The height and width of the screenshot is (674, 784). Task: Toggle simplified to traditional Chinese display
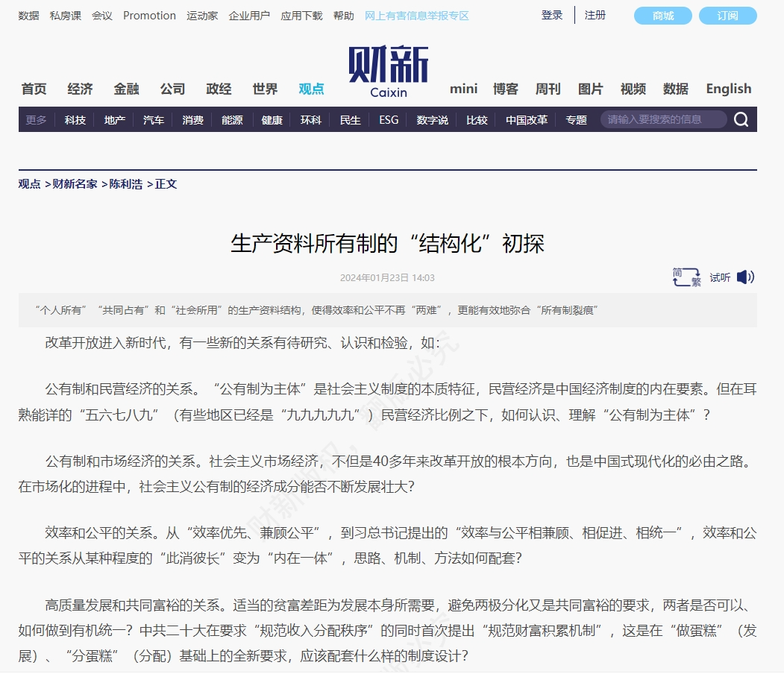click(685, 277)
